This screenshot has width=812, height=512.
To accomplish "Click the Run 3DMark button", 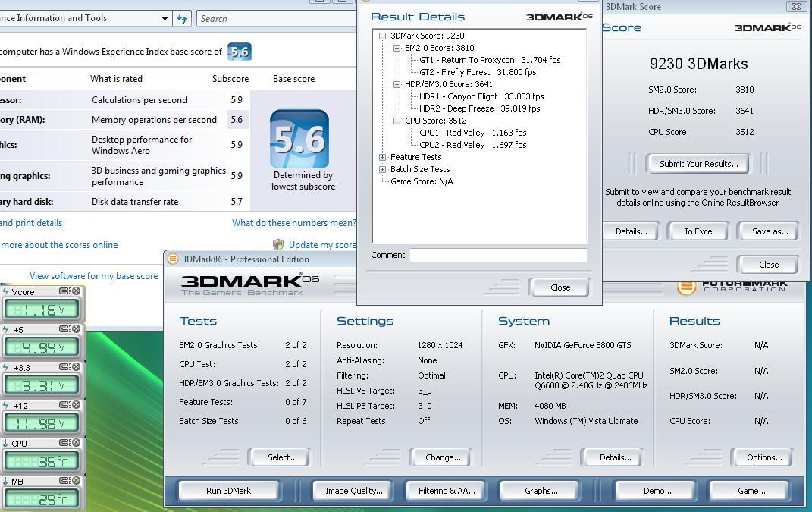I will click(x=228, y=490).
